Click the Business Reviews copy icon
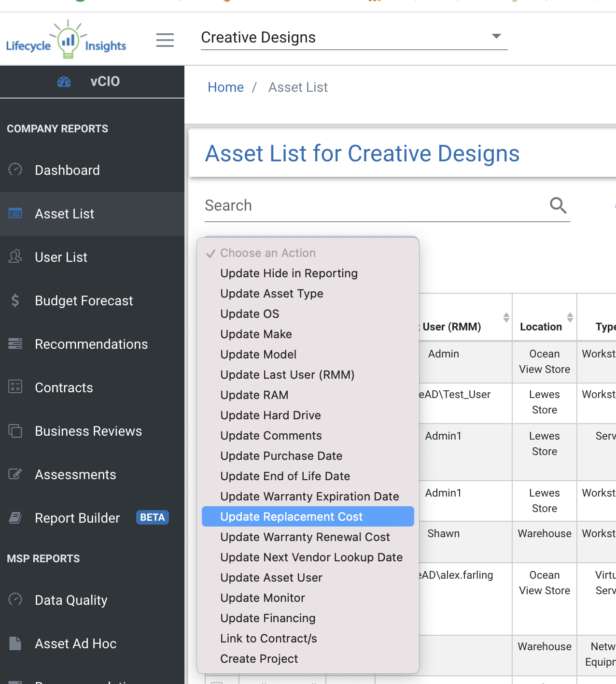616x684 pixels. (x=15, y=430)
